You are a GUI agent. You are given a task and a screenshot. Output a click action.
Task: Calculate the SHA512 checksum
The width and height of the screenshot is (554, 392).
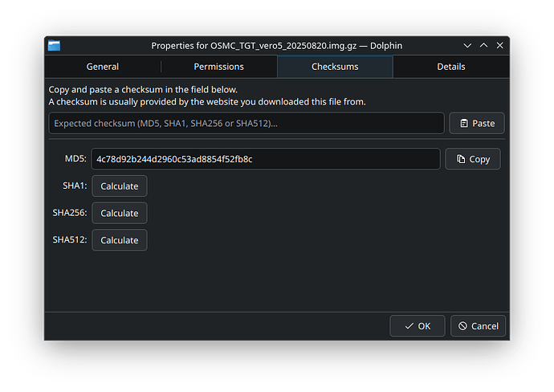[x=119, y=240]
